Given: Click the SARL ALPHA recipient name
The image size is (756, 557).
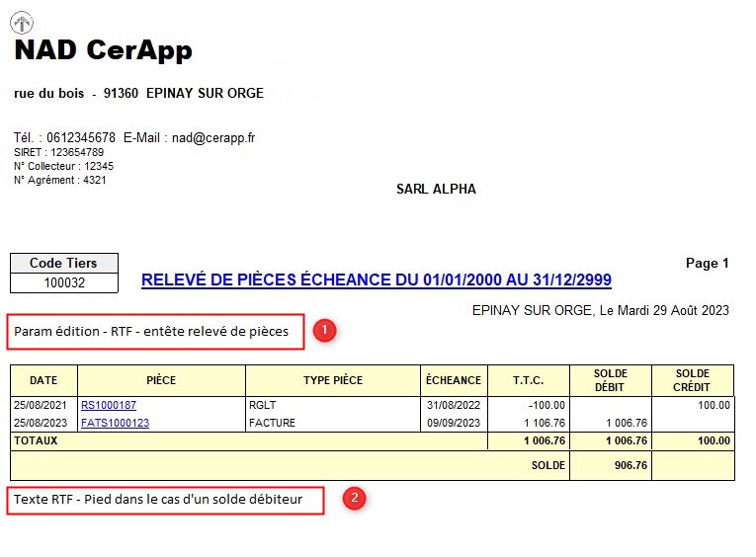Looking at the screenshot, I should click(x=436, y=189).
